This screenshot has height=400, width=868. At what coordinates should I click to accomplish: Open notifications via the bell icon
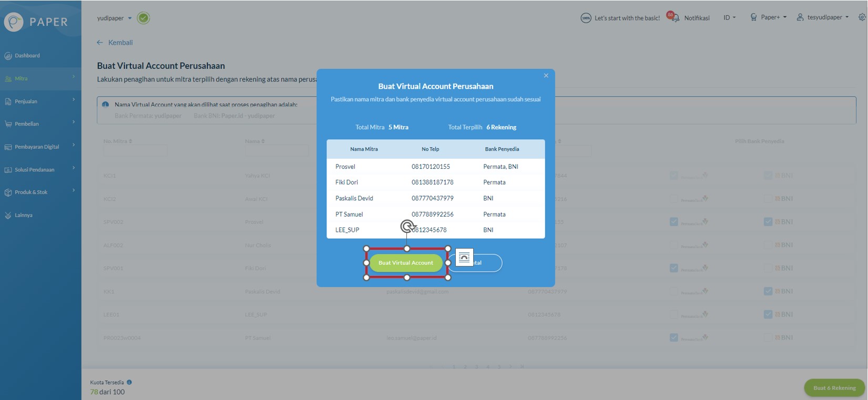[x=675, y=18]
